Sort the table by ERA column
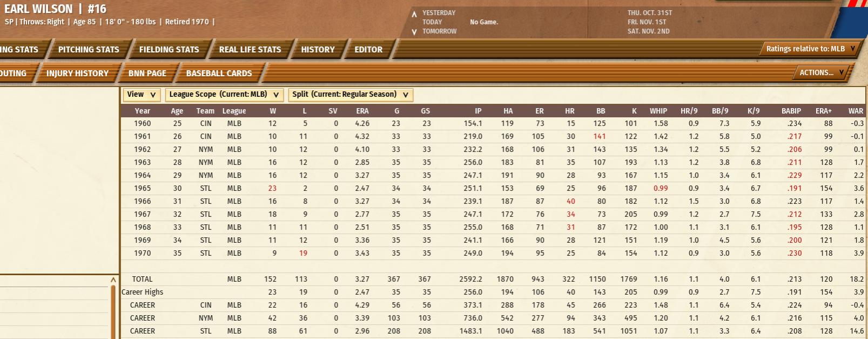Viewport: 868px width, 339px height. (x=362, y=111)
